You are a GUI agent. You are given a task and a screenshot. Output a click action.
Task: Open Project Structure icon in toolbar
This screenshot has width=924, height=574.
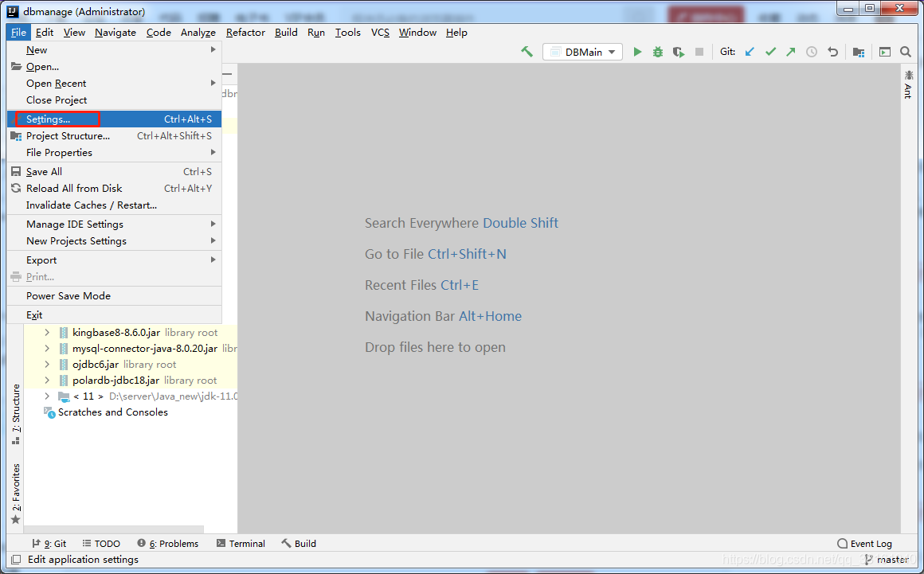pos(859,52)
